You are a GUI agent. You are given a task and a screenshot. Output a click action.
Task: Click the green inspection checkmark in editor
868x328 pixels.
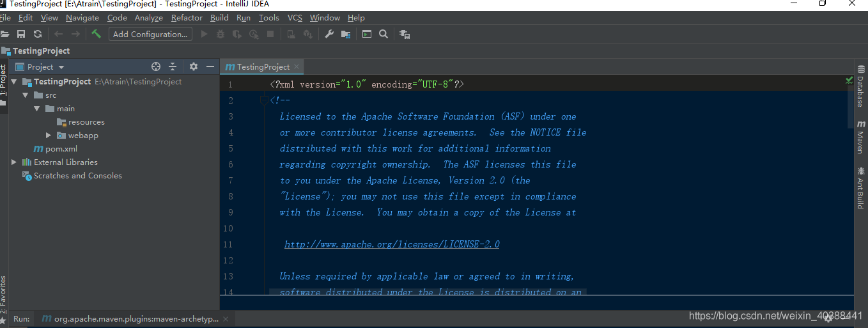pyautogui.click(x=849, y=80)
